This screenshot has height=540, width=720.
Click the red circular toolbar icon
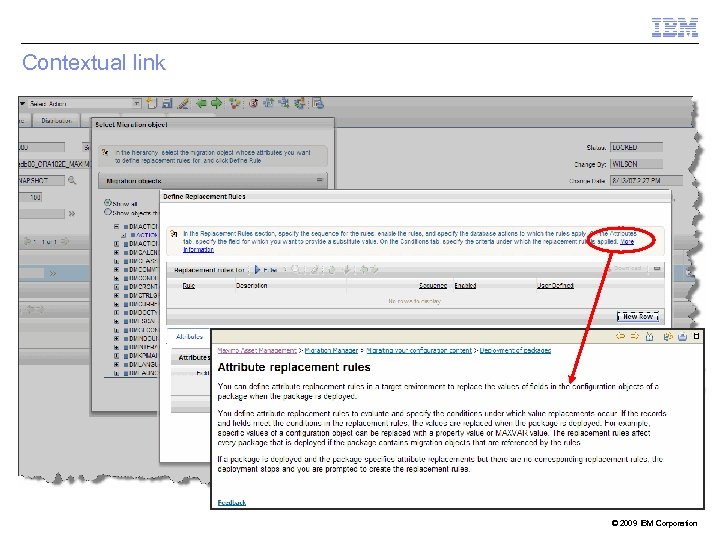tap(253, 104)
